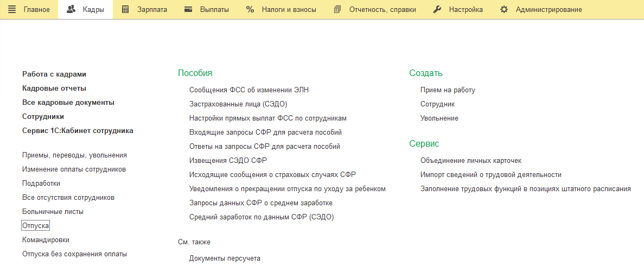Open the Администрирование section
The height and width of the screenshot is (265, 644).
point(549,9)
